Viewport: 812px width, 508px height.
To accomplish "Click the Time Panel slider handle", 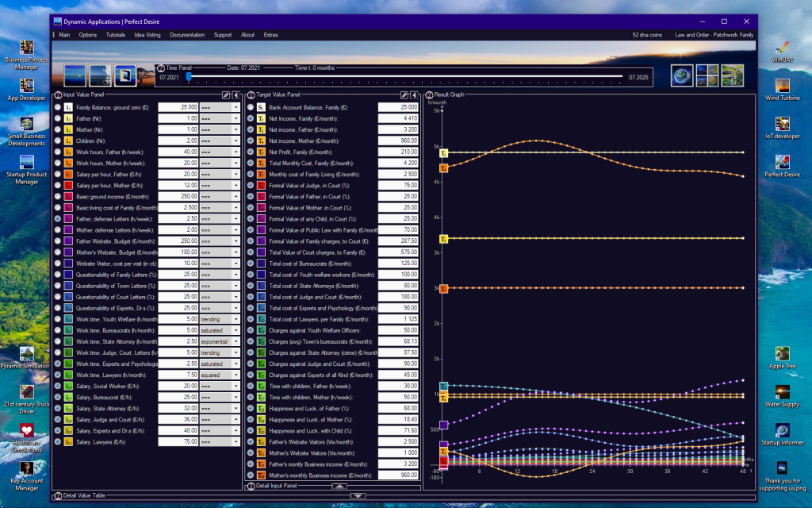I will (x=189, y=77).
